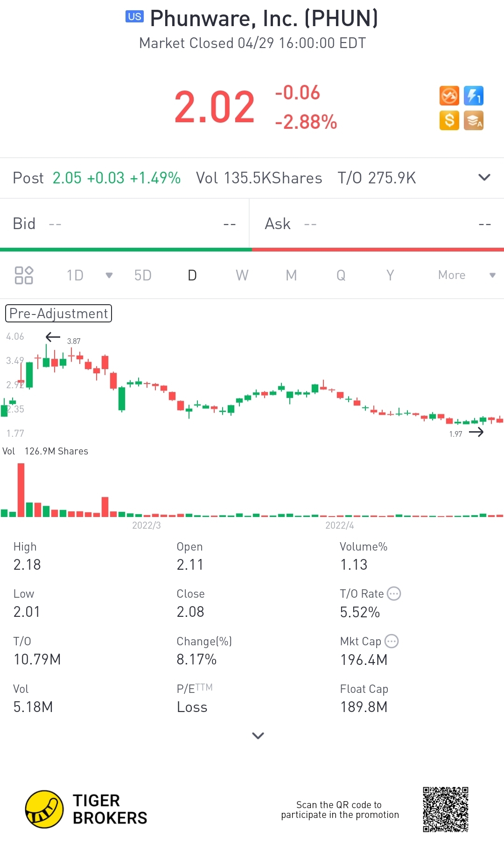Tap the Tiger Brokers logo
The width and height of the screenshot is (504, 866).
(86, 809)
